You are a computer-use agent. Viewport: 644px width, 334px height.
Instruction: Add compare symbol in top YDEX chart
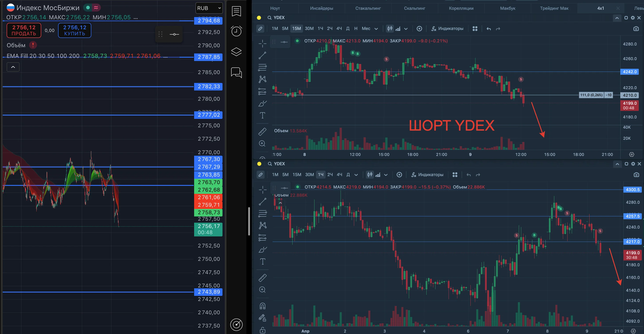(x=420, y=29)
